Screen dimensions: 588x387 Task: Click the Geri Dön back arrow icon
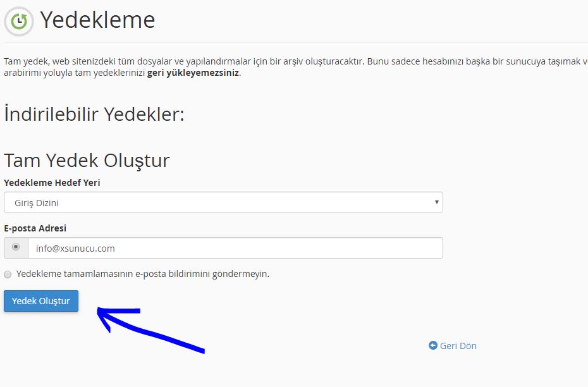[433, 346]
